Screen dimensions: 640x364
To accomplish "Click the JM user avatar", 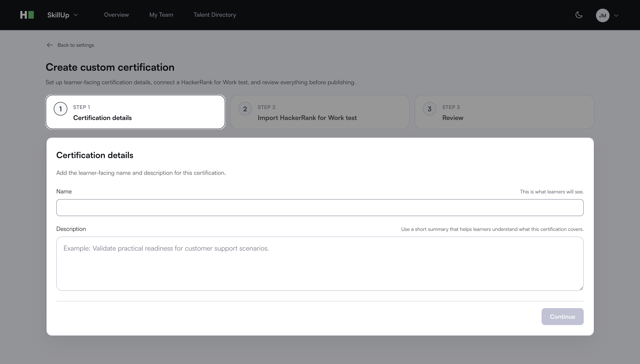I will pyautogui.click(x=602, y=15).
